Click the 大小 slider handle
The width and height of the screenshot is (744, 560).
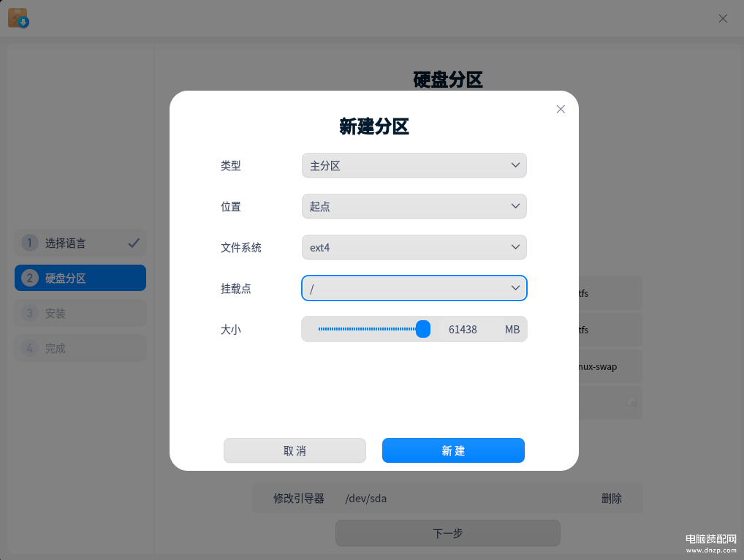[x=422, y=329]
